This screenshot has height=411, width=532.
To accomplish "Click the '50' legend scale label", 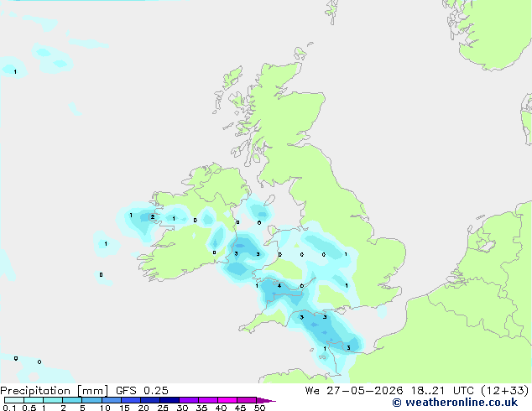I will pos(259,408).
